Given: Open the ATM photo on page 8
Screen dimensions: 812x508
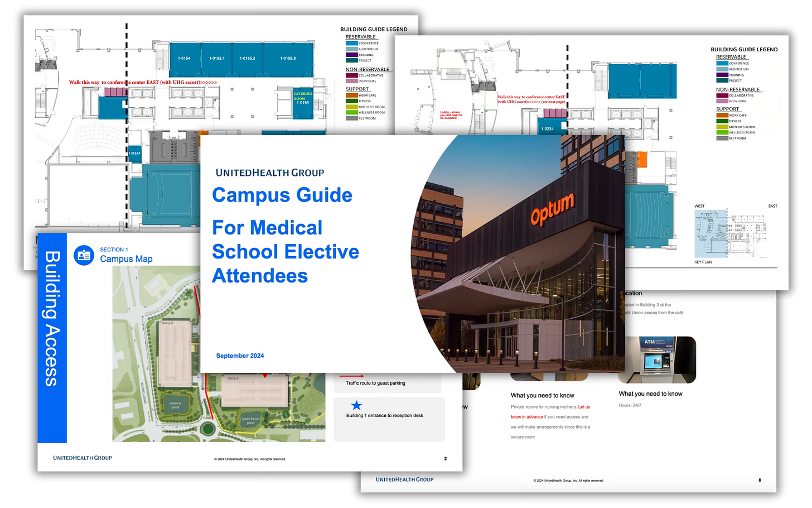Looking at the screenshot, I should click(x=657, y=360).
